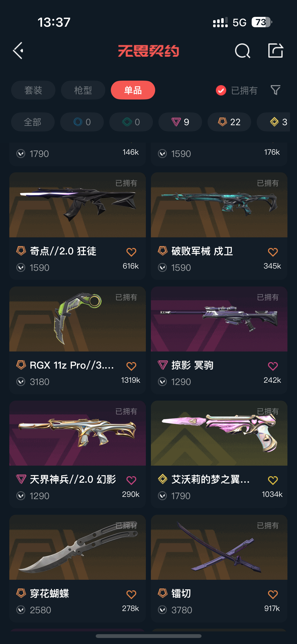Switch to the 套装 tab

click(x=33, y=90)
